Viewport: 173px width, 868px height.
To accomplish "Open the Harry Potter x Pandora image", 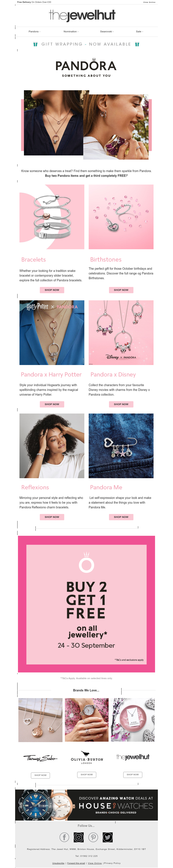I will click(x=52, y=332).
